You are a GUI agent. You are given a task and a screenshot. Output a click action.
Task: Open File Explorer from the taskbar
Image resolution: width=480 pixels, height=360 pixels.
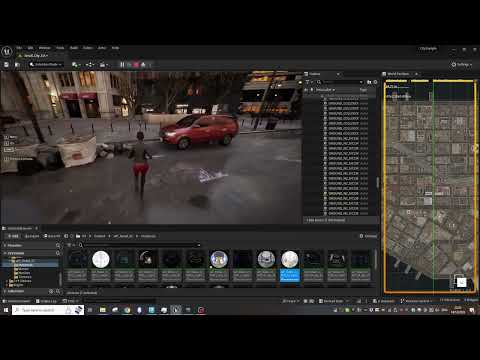click(103, 310)
